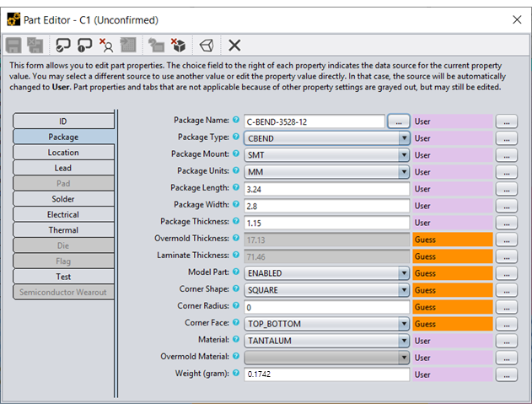Click the purple User source for Package Width
The width and height of the screenshot is (532, 420).
[453, 206]
